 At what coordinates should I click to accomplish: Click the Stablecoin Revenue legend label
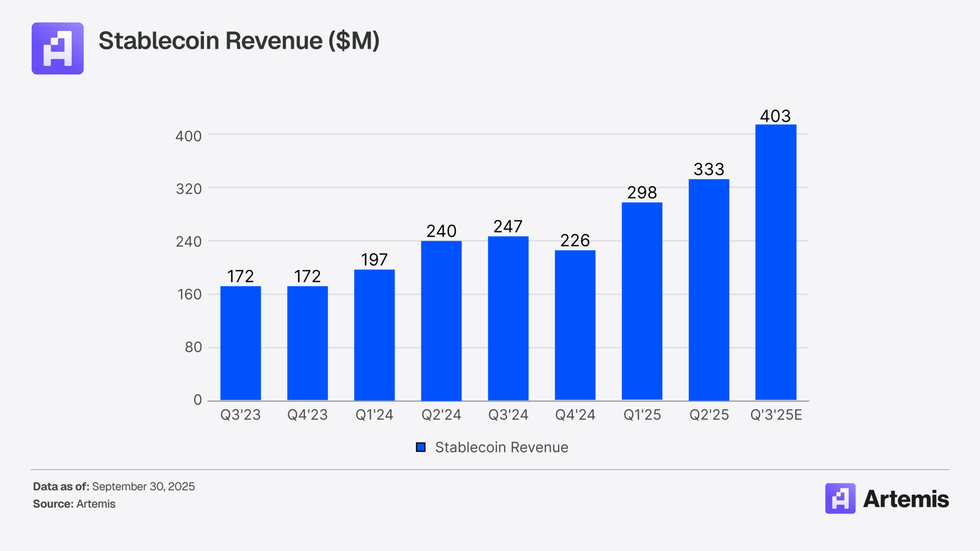[501, 447]
